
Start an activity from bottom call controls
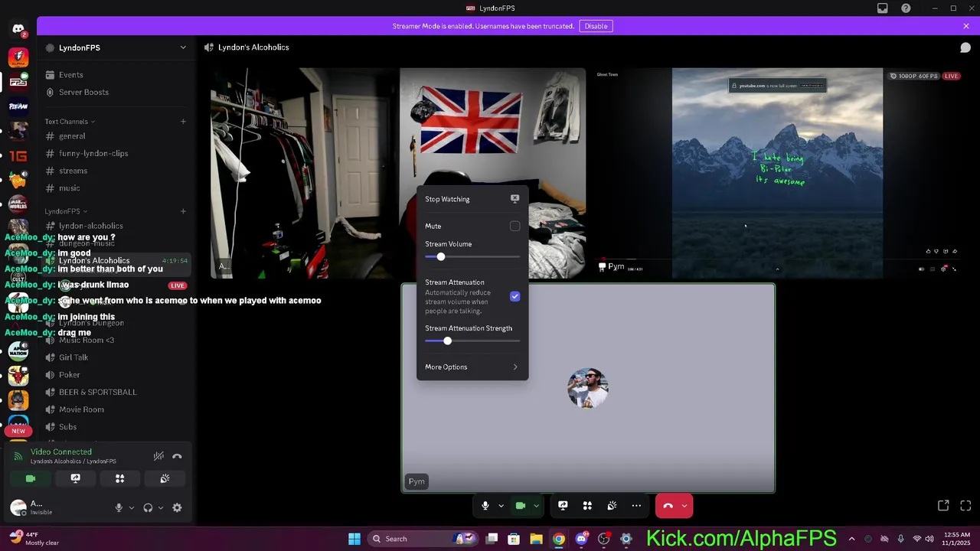587,506
